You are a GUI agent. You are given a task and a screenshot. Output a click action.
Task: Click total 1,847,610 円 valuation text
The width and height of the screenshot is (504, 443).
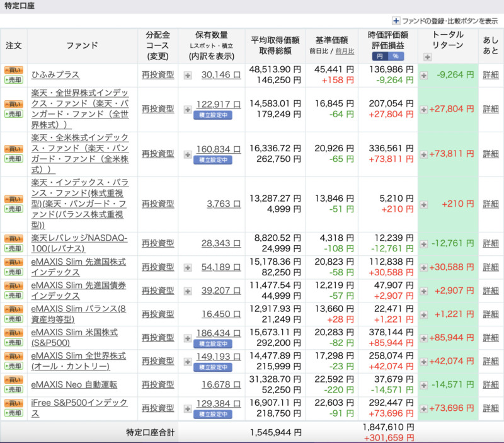point(388,427)
